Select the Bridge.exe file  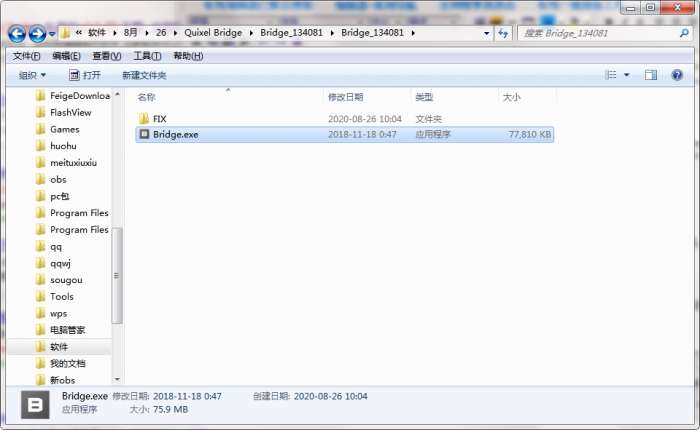coord(344,134)
